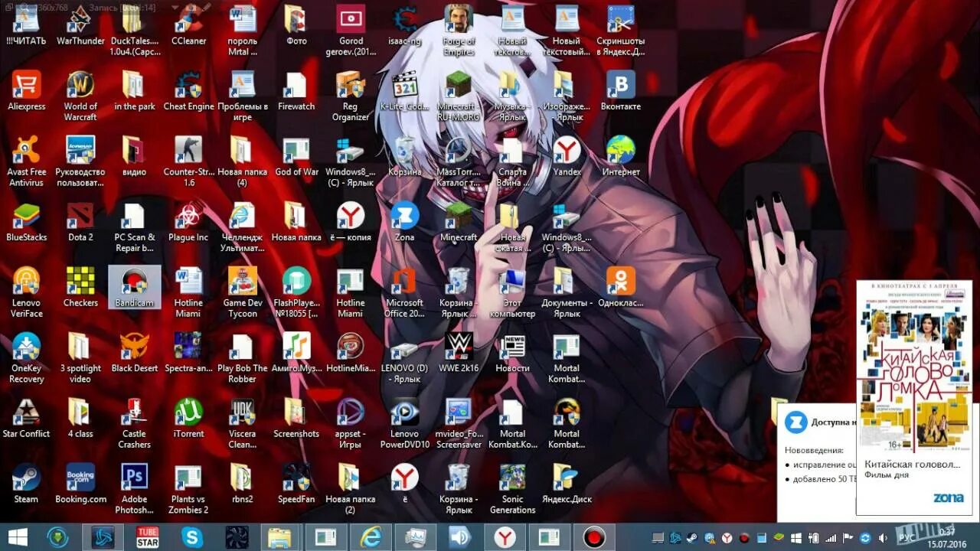The height and width of the screenshot is (551, 980).
Task: Launch Sonic Generations
Action: click(x=512, y=488)
